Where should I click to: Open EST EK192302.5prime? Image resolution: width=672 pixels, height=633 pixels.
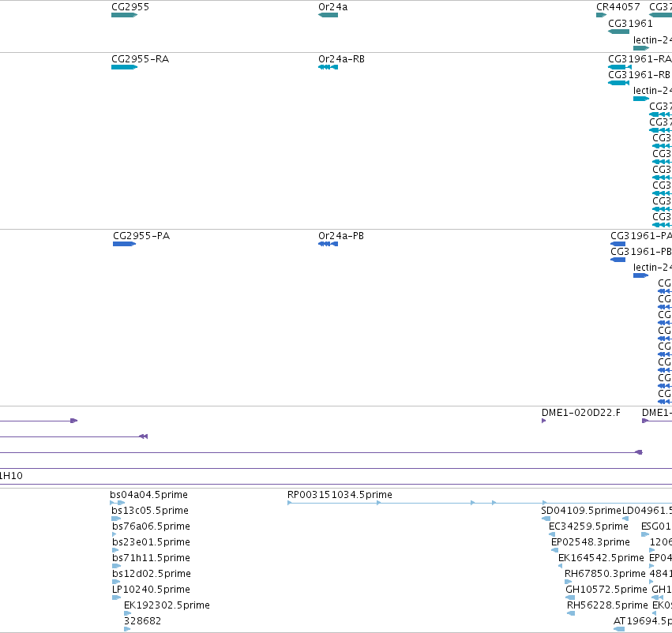click(x=167, y=605)
